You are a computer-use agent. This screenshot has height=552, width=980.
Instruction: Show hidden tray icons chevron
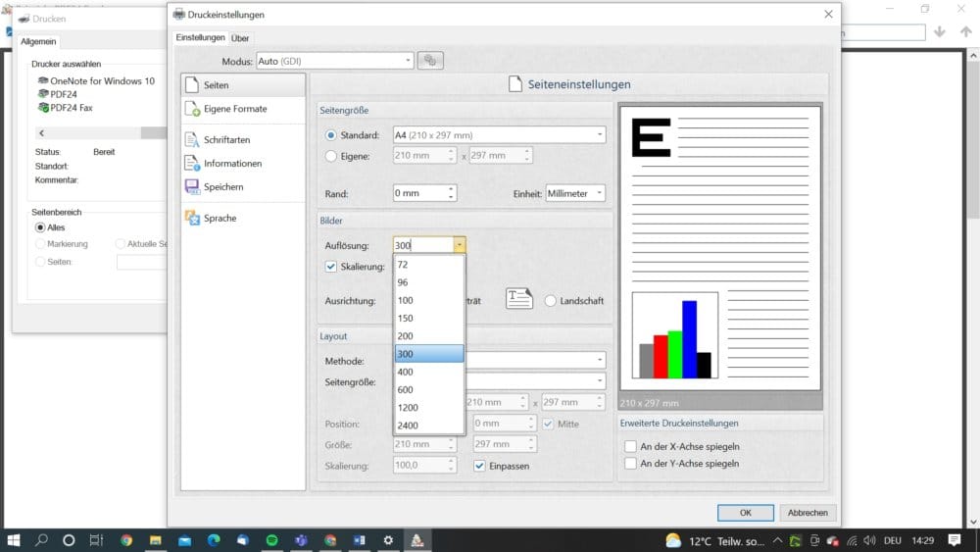click(777, 540)
